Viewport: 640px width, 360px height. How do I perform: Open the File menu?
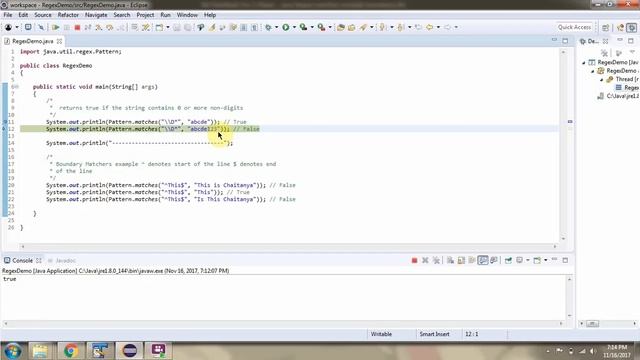8,15
